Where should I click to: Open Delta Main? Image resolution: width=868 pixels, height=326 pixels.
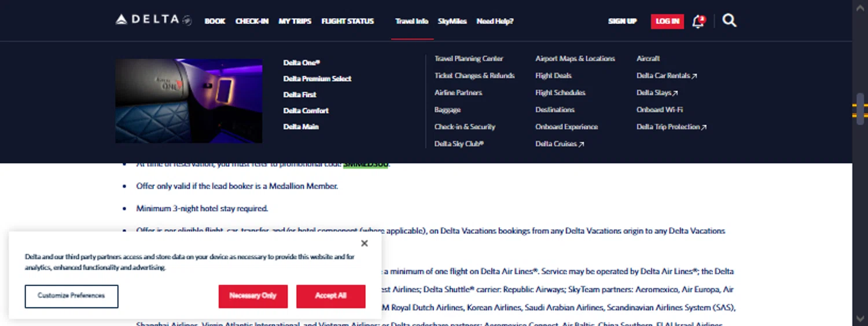(x=301, y=126)
